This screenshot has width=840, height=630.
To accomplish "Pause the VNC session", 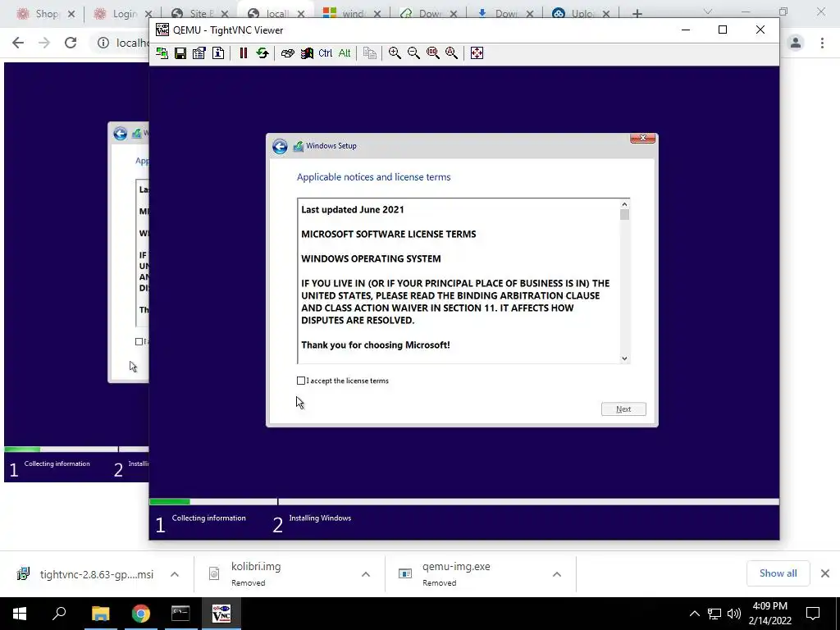I will (x=243, y=53).
